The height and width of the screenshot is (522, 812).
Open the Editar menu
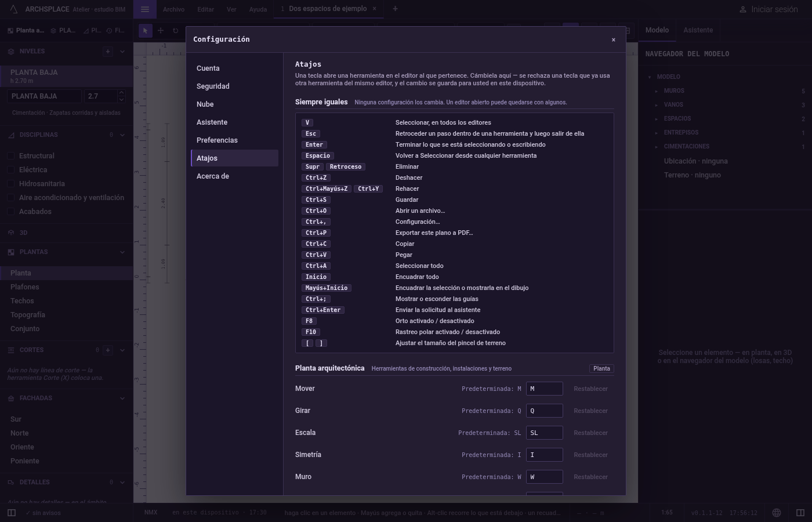205,9
